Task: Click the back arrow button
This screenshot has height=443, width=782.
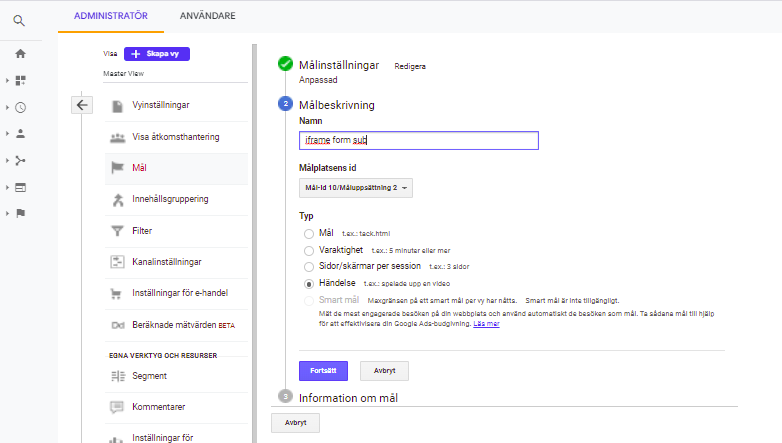Action: (82, 105)
